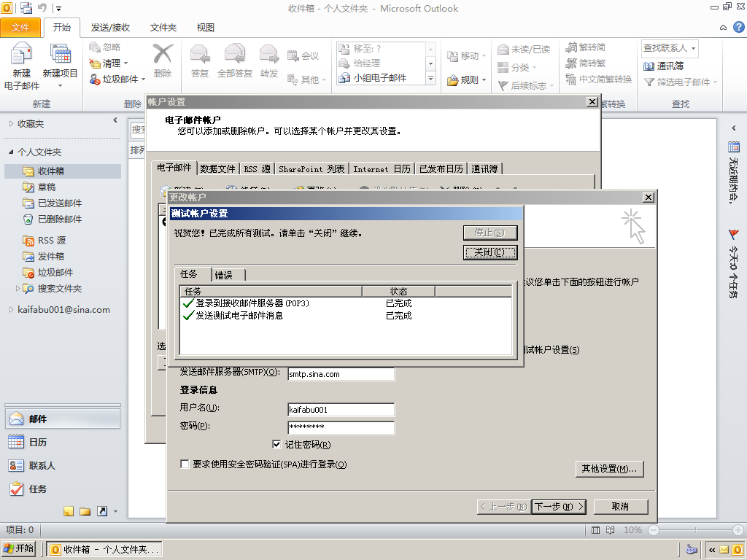Open the Send/Receive (发送/接收) ribbon tab
Viewport: 747px width, 560px height.
click(111, 28)
